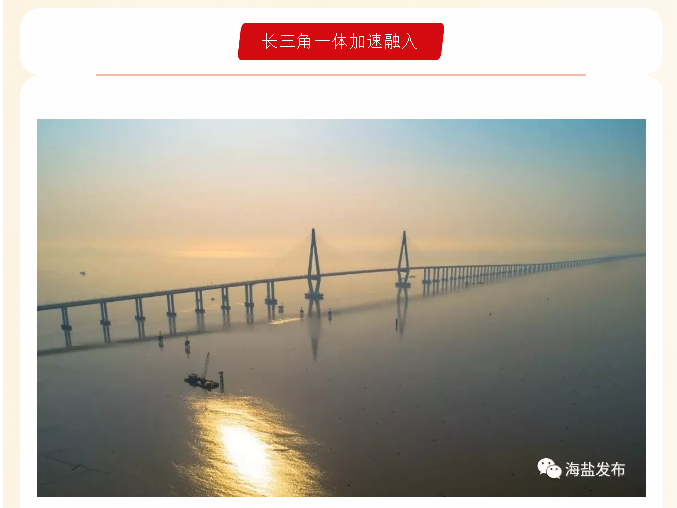
Task: Click the orange divider line under the banner
Action: click(x=341, y=75)
